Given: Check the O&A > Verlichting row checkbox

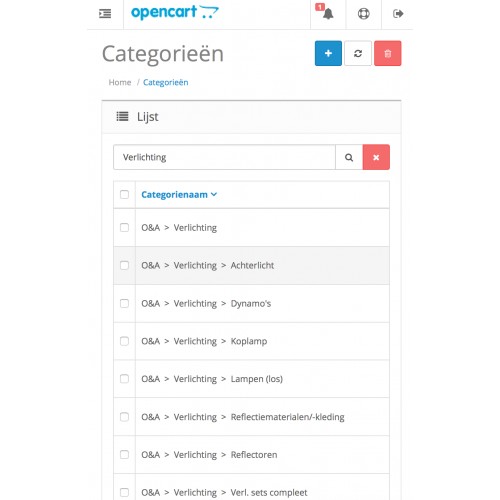Looking at the screenshot, I should (x=124, y=228).
